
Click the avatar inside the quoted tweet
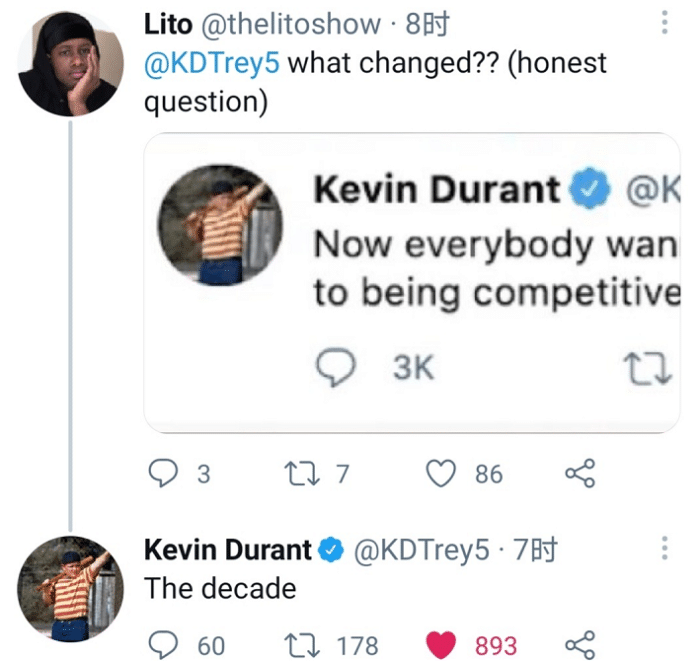coord(222,227)
